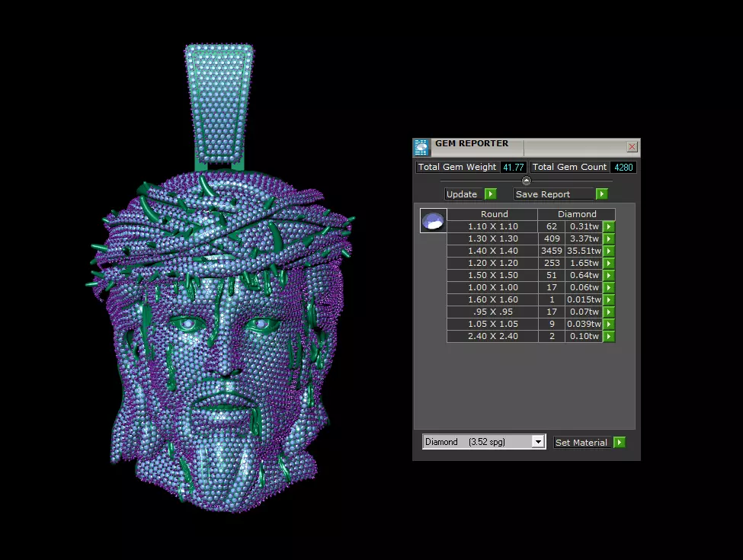The width and height of the screenshot is (743, 560).
Task: Click the Update button
Action: (464, 194)
